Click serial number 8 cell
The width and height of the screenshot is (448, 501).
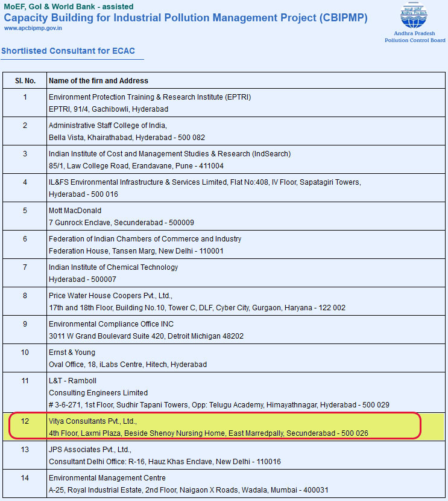(x=25, y=302)
